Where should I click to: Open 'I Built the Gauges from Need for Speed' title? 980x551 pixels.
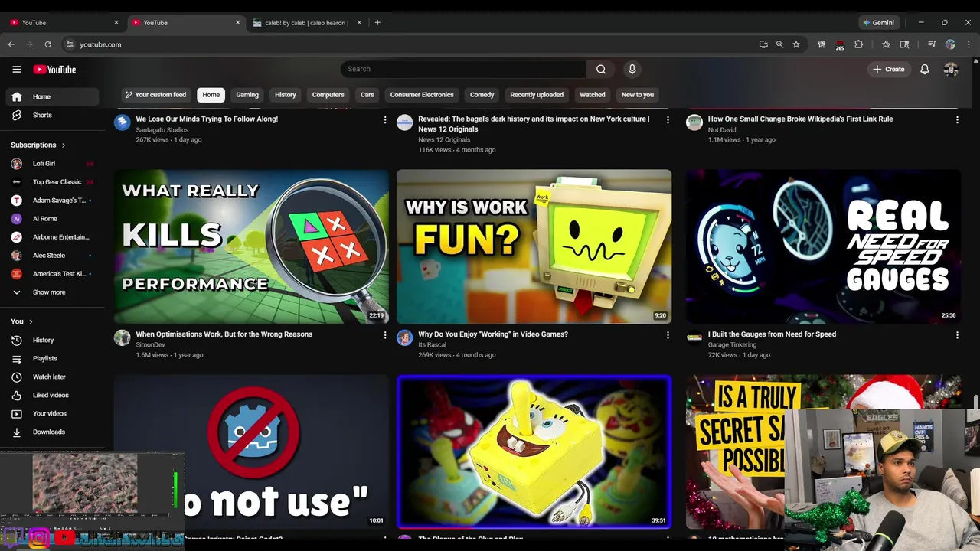point(772,334)
